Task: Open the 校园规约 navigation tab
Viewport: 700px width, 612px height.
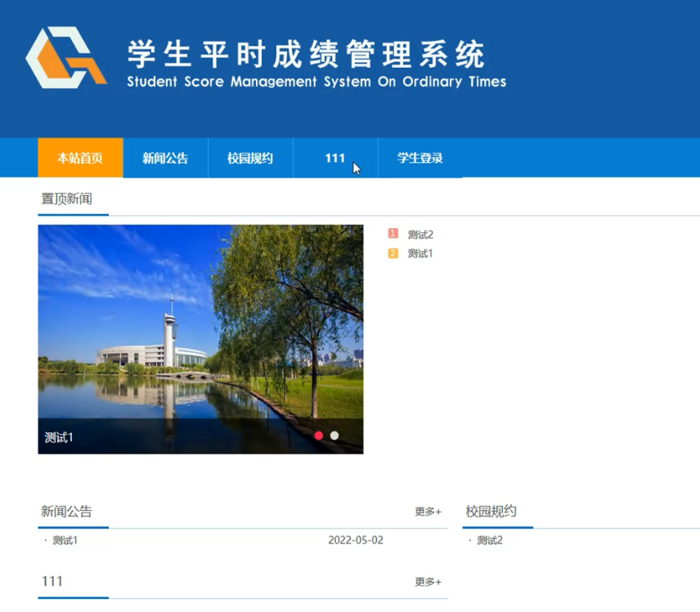Action: click(x=250, y=158)
